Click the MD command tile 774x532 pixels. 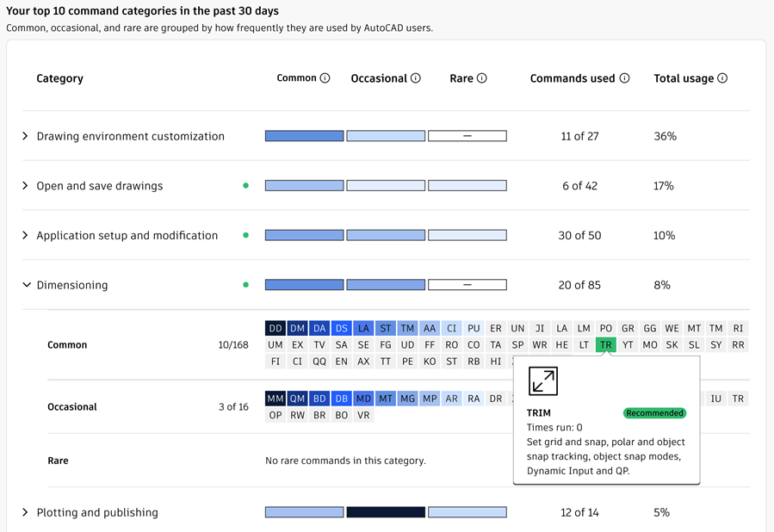click(x=363, y=399)
